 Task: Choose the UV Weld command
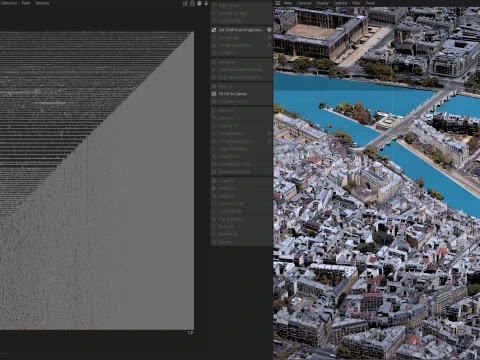point(241,53)
